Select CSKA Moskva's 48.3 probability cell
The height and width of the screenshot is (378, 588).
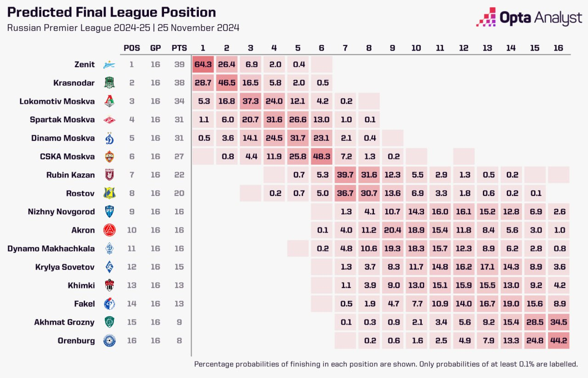[322, 156]
